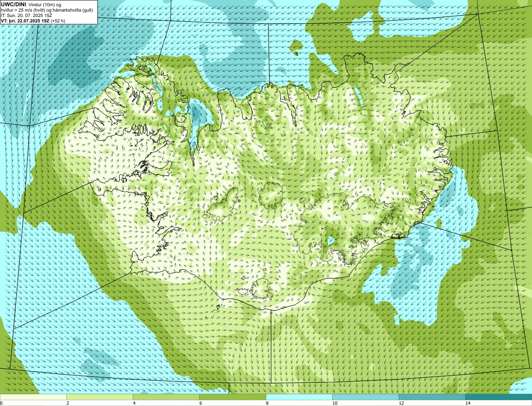This screenshot has width=532, height=406.
Task: Click the scale label '0'
Action: [x=1, y=403]
